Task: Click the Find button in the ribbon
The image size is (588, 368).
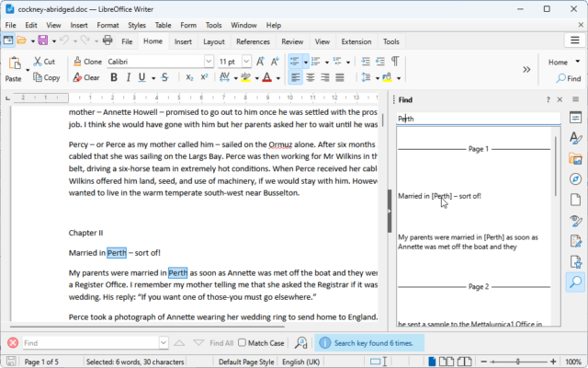Action: 569,78
